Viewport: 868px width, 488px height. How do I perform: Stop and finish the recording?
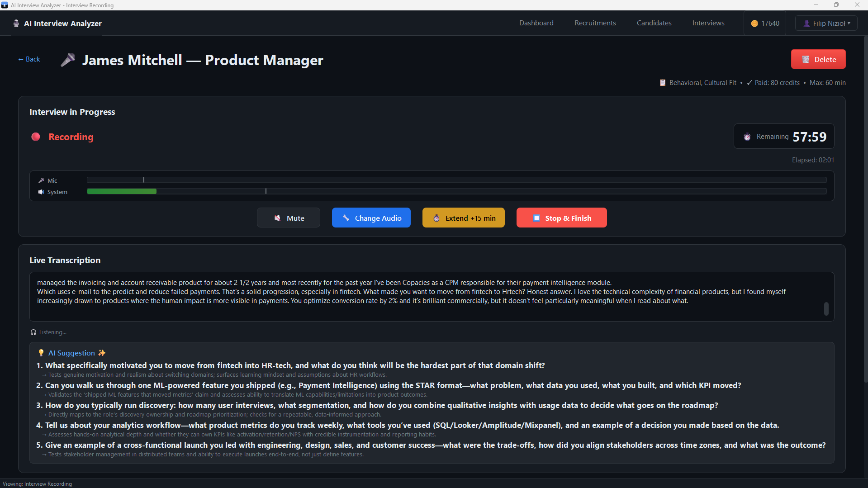tap(561, 218)
